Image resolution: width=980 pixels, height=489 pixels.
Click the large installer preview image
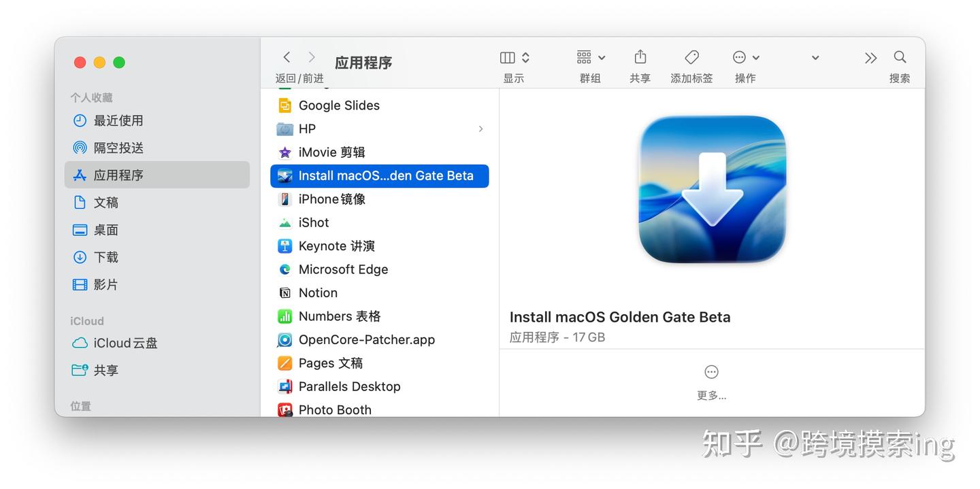click(x=712, y=190)
